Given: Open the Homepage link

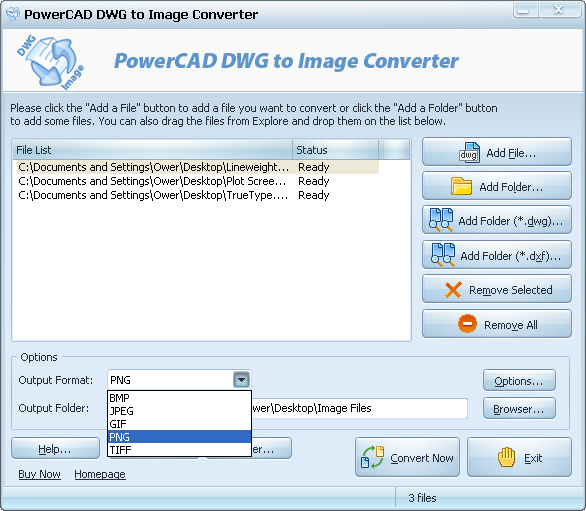Looking at the screenshot, I should point(100,474).
